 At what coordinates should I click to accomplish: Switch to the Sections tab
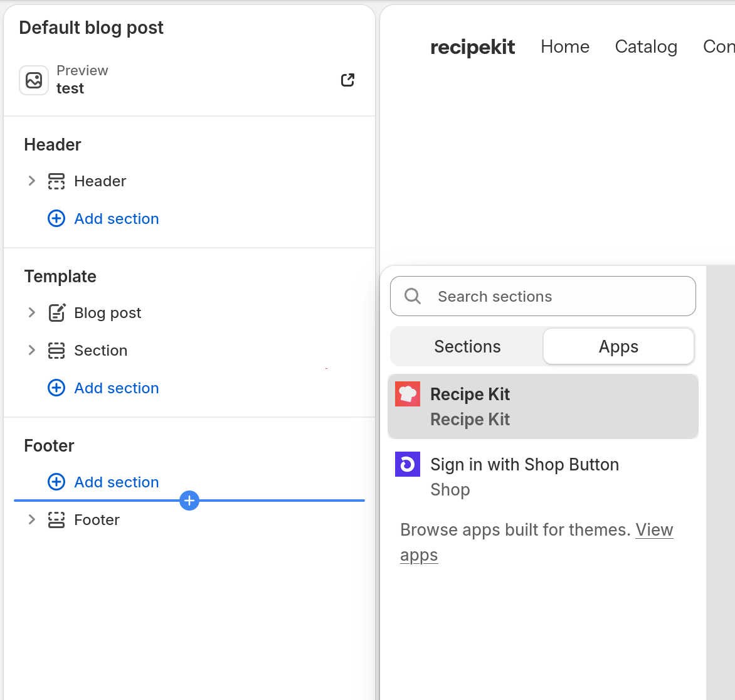click(x=467, y=346)
